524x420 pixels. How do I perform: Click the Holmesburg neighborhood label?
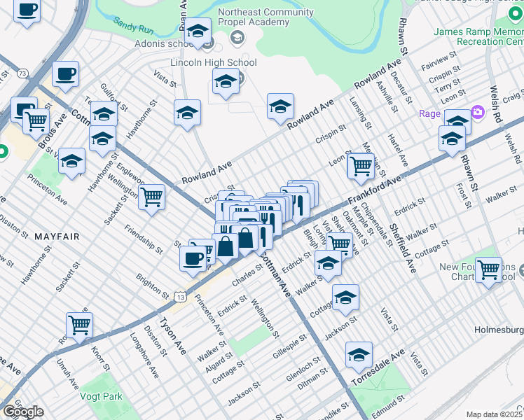click(x=499, y=330)
